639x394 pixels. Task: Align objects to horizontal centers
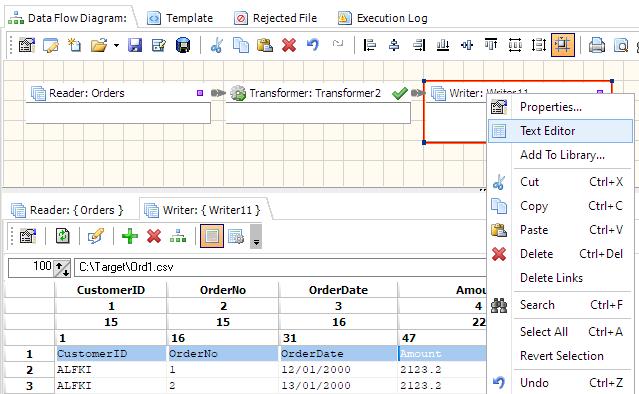coord(394,45)
